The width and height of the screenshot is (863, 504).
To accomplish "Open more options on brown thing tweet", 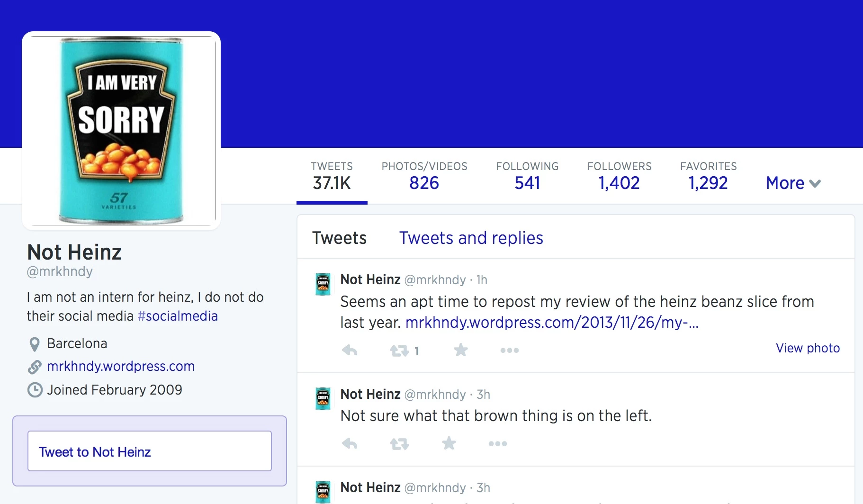I will (x=498, y=444).
